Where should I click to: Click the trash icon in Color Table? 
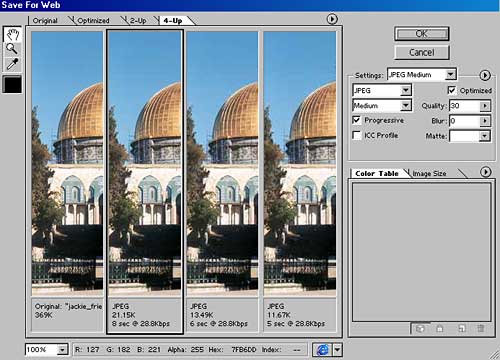[481, 329]
